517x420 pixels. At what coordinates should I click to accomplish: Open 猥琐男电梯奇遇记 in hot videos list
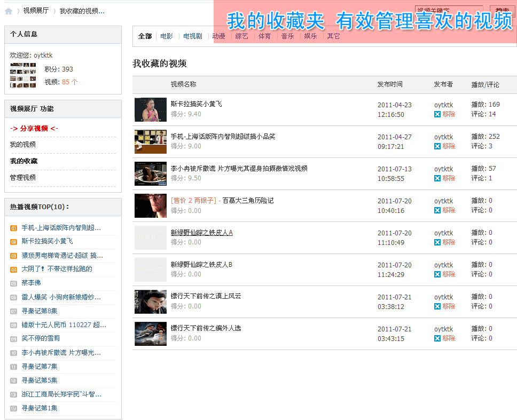(x=62, y=255)
